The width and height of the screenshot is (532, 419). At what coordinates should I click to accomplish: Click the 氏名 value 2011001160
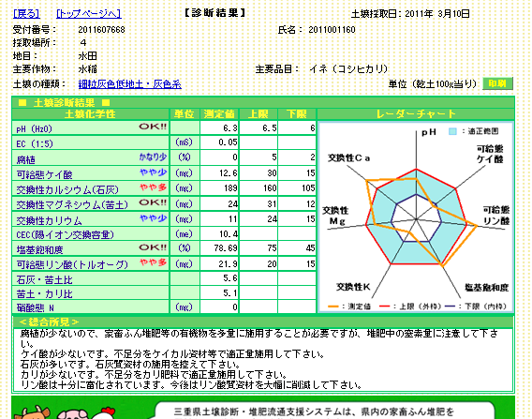coord(332,30)
